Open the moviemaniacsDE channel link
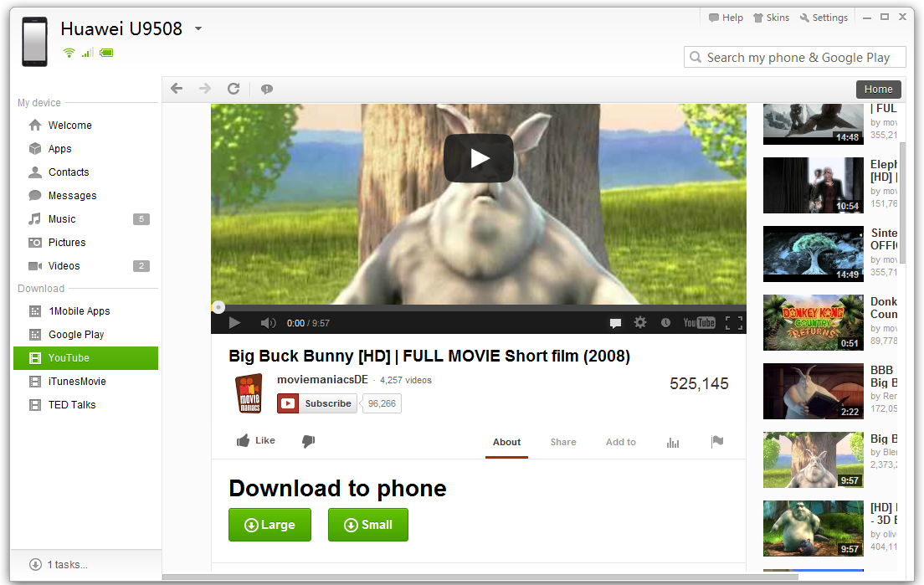This screenshot has height=585, width=924. (322, 379)
